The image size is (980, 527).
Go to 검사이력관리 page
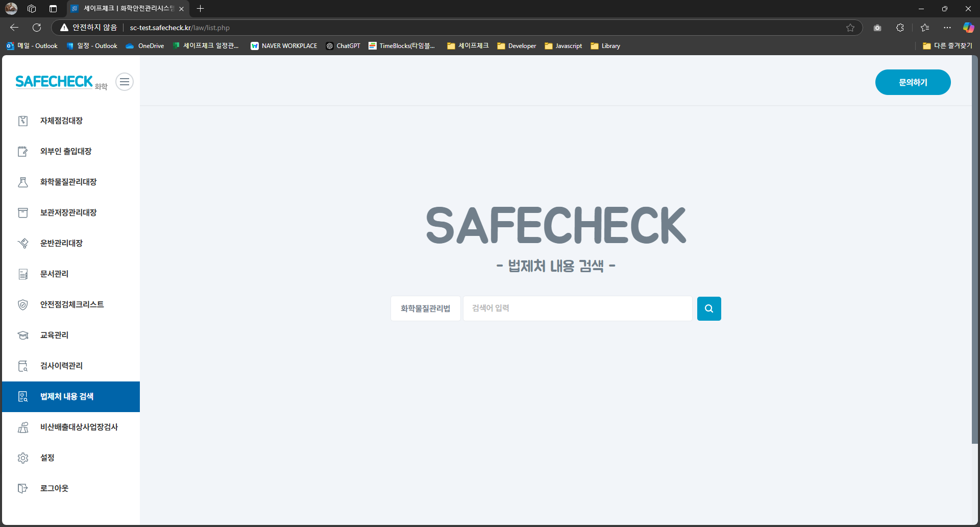[x=71, y=366]
